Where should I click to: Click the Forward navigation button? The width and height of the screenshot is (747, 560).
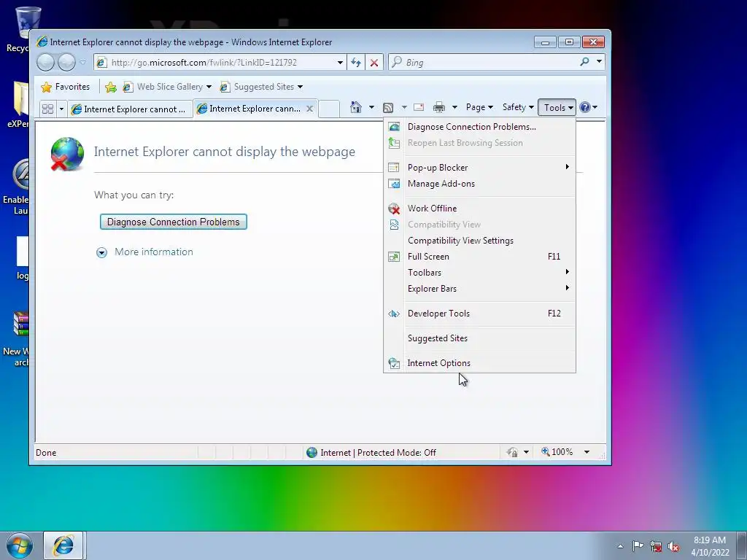click(66, 62)
